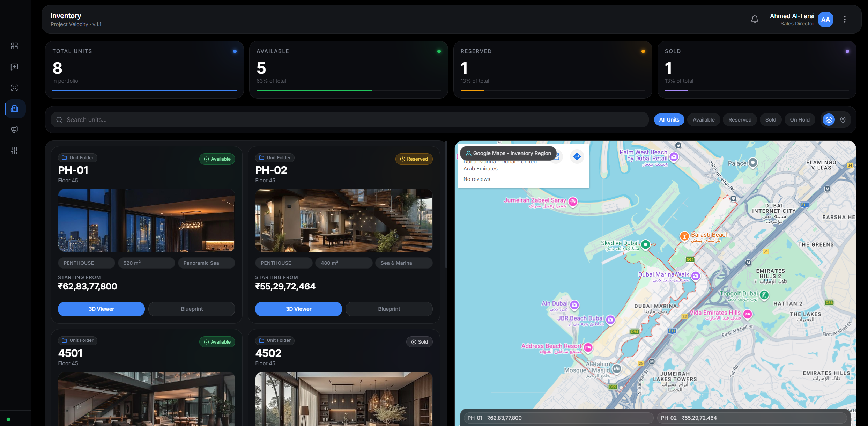The image size is (868, 426).
Task: Select the Dubai Marina Walk marker
Action: pyautogui.click(x=696, y=276)
